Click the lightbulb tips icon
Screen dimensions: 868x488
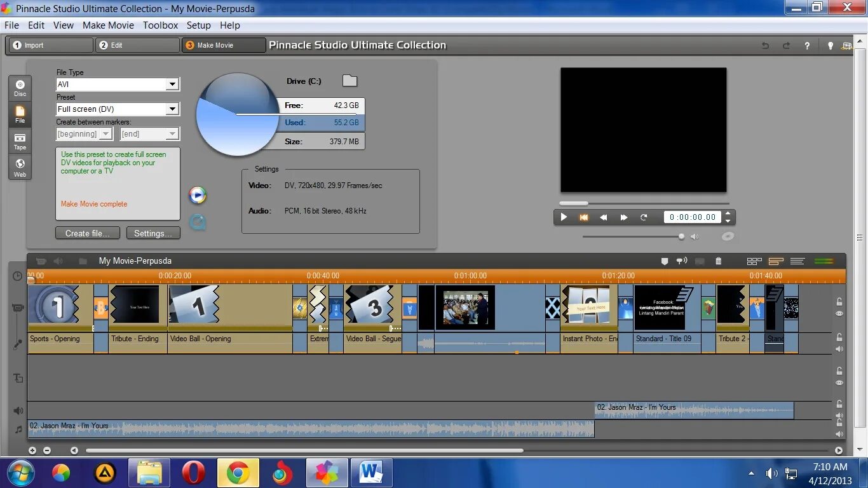pos(830,46)
